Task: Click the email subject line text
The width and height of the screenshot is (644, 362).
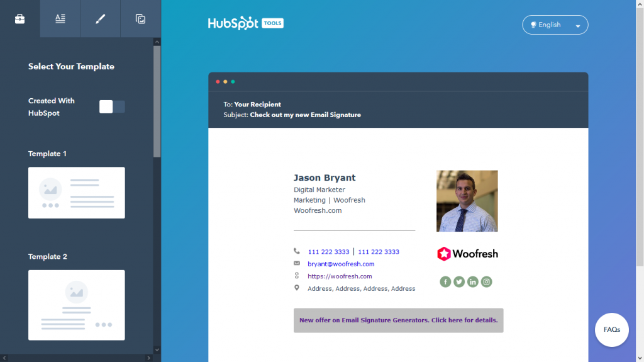Action: coord(292,115)
